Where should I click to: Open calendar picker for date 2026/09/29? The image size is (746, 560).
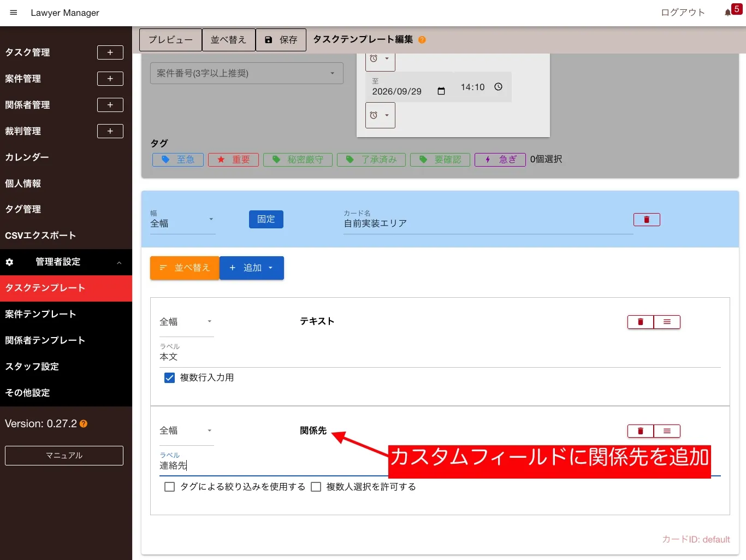click(441, 91)
